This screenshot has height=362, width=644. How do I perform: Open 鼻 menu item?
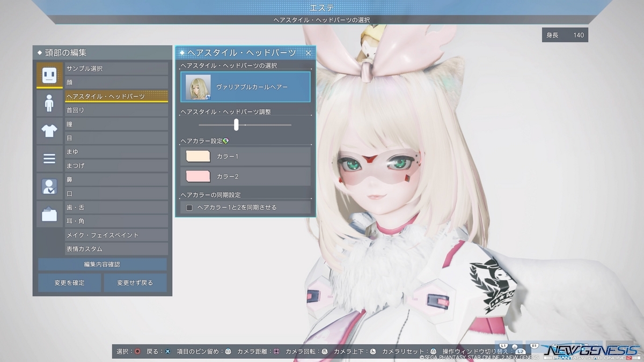(116, 180)
